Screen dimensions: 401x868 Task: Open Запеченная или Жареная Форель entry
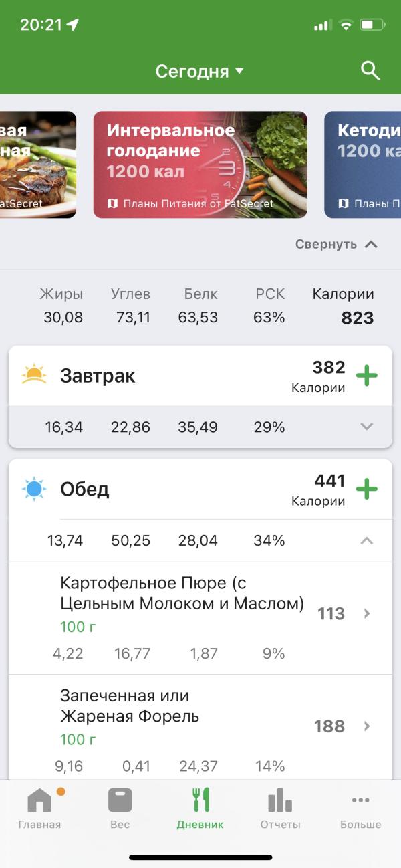tap(200, 727)
